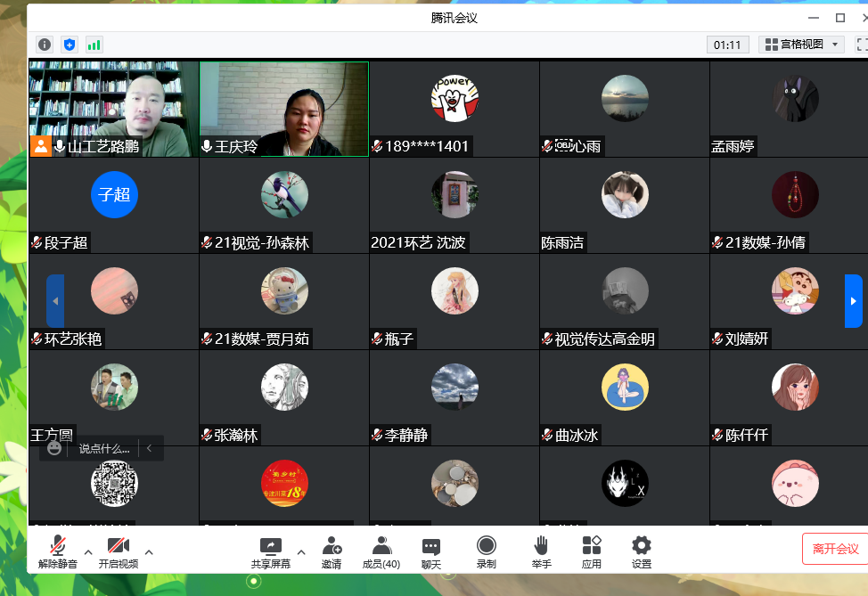This screenshot has width=868, height=596.
Task: Start recording with 录制 button
Action: (486, 552)
